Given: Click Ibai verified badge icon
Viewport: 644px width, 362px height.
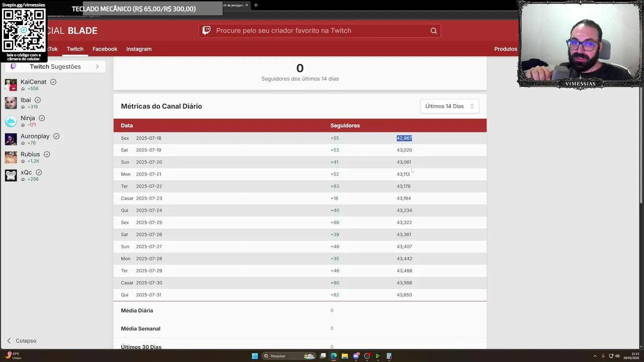Looking at the screenshot, I should coord(37,100).
